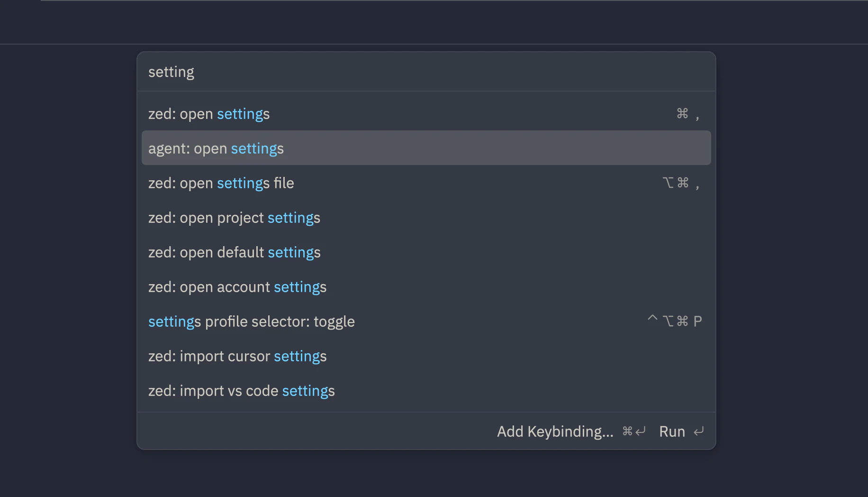This screenshot has height=497, width=868.
Task: Click the Return arrow icon beside Run
Action: click(698, 432)
